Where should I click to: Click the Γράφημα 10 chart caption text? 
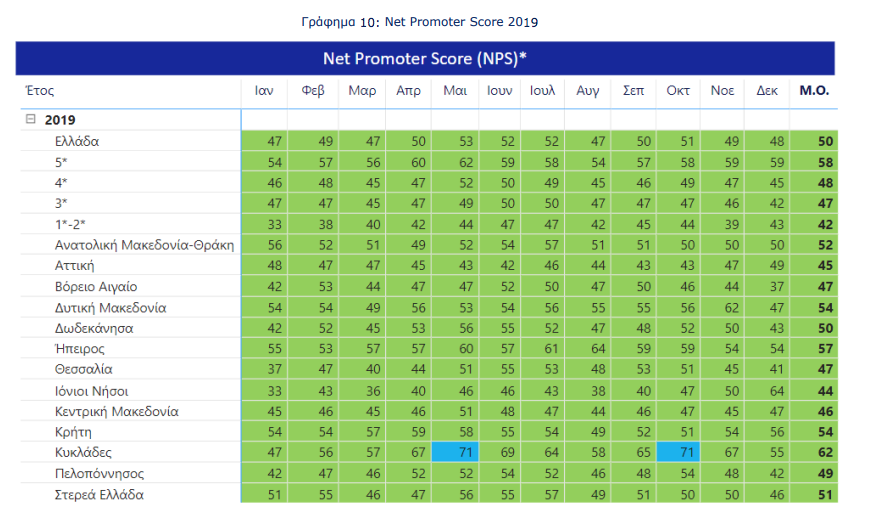(425, 21)
